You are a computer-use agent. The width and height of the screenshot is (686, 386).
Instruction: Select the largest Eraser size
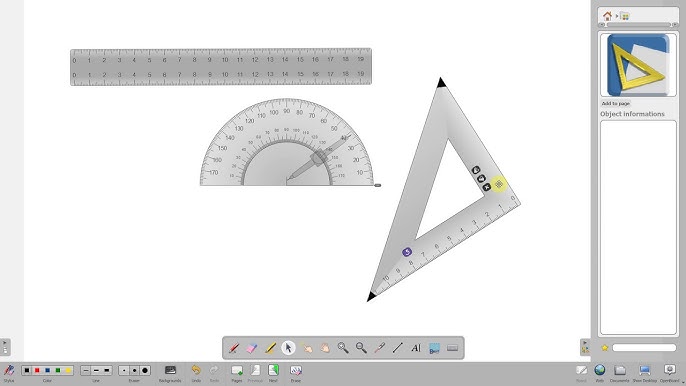pyautogui.click(x=145, y=370)
